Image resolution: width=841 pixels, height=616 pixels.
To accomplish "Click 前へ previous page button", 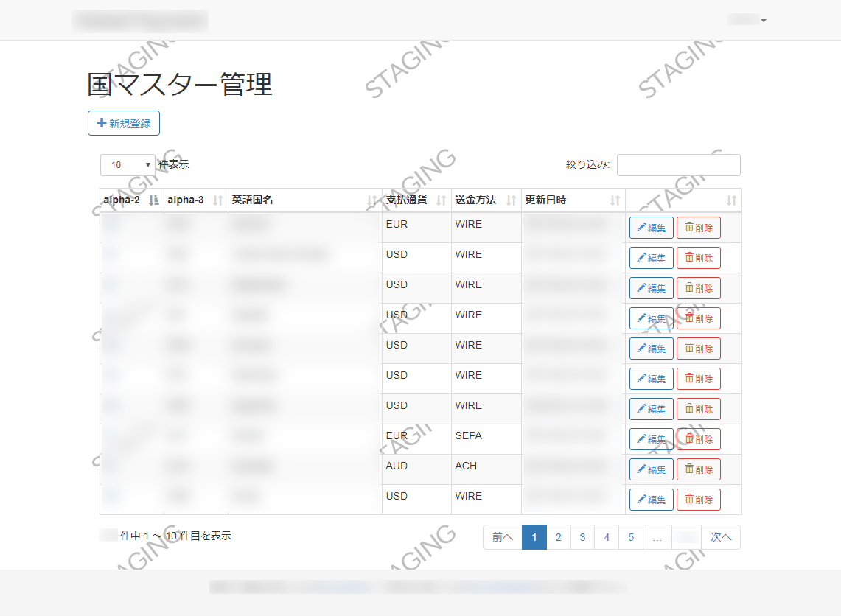I will (x=502, y=537).
